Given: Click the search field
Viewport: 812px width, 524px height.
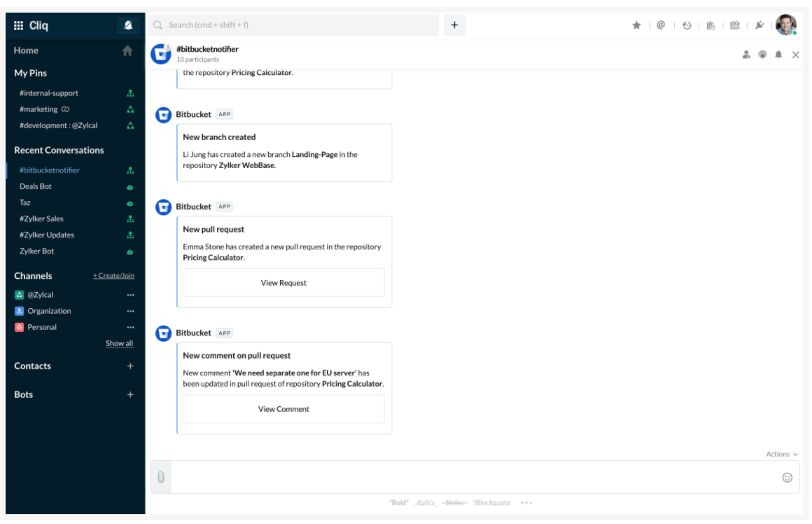Looking at the screenshot, I should [x=293, y=25].
